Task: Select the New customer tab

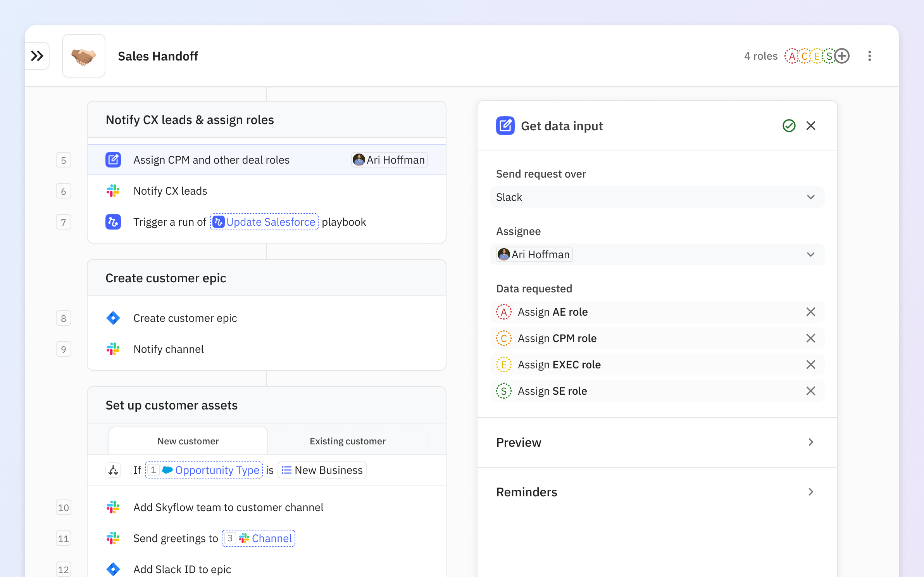Action: [x=188, y=441]
